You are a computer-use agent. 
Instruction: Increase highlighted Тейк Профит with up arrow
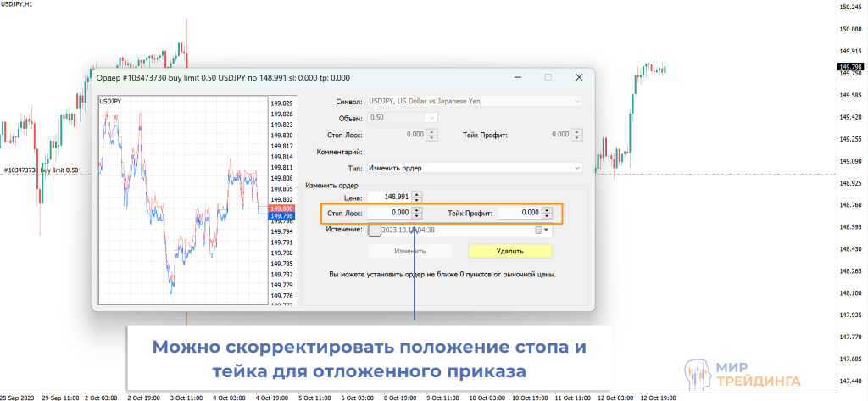547,209
